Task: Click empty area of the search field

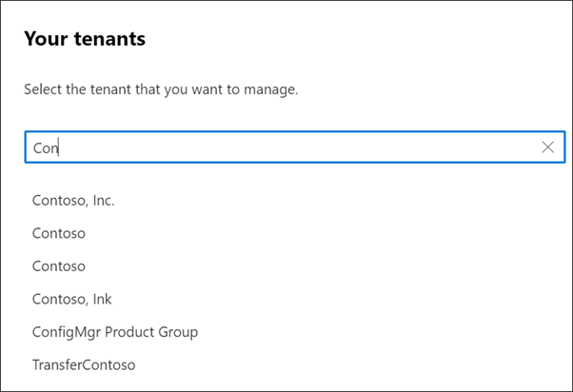Action: (x=333, y=147)
